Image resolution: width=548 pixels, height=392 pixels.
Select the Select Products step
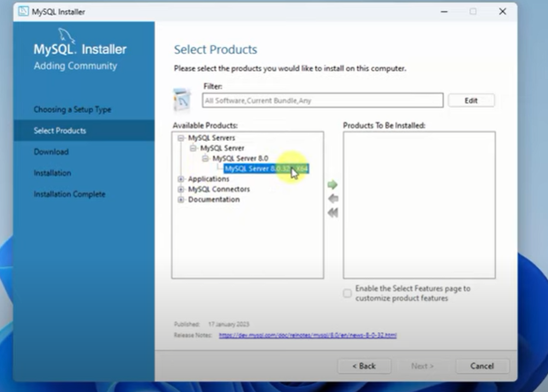(x=84, y=131)
